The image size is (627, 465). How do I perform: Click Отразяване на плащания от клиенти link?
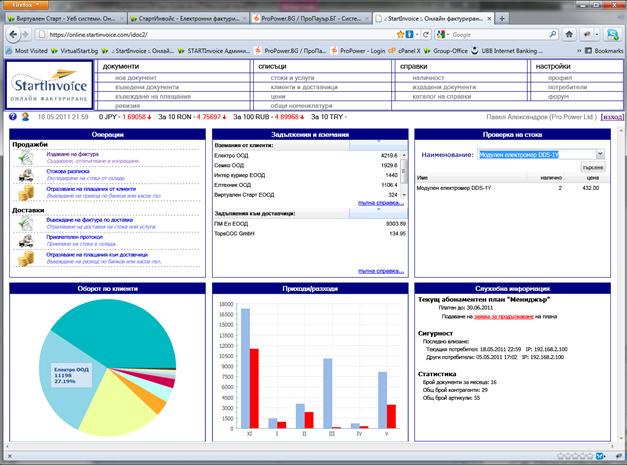[91, 189]
